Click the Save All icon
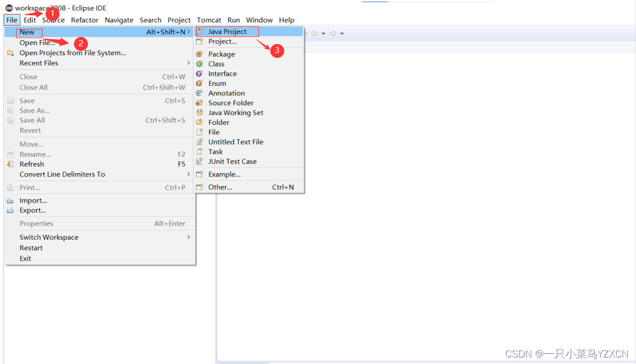636x364 pixels. [x=11, y=120]
